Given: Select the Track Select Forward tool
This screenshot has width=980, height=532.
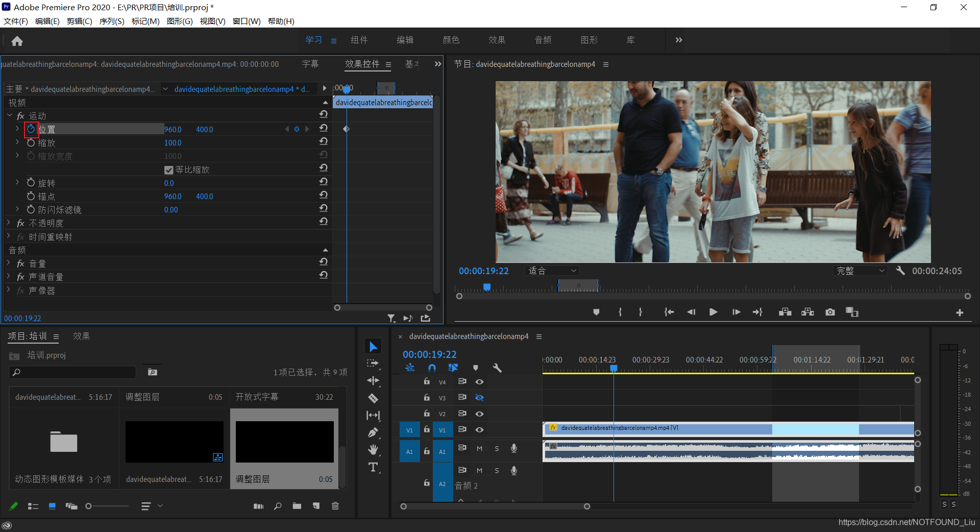Looking at the screenshot, I should pyautogui.click(x=373, y=364).
